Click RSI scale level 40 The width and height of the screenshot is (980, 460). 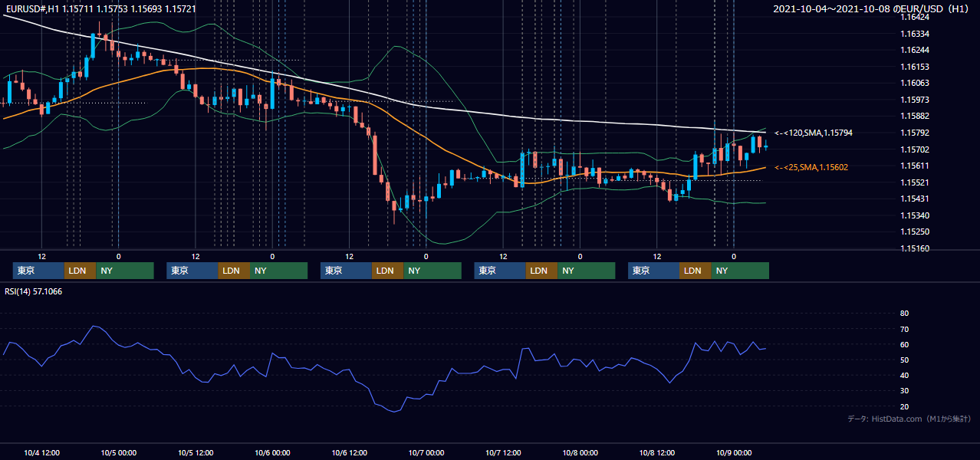[x=904, y=375]
